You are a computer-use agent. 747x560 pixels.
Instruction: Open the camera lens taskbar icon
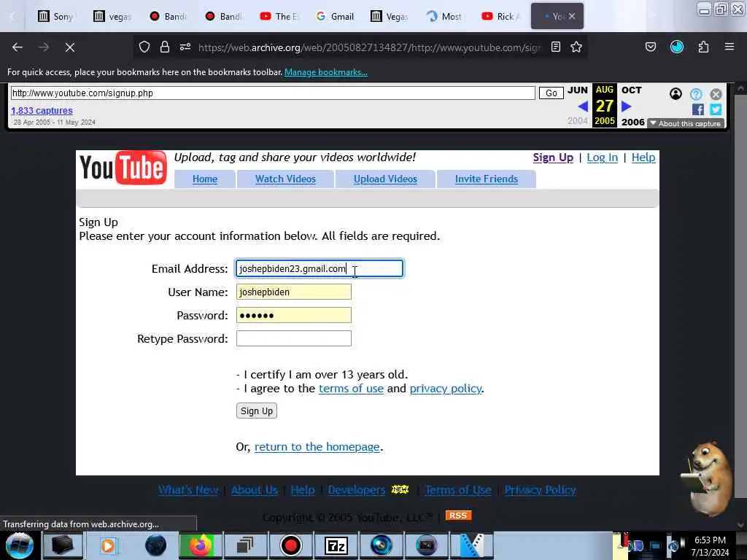(381, 545)
